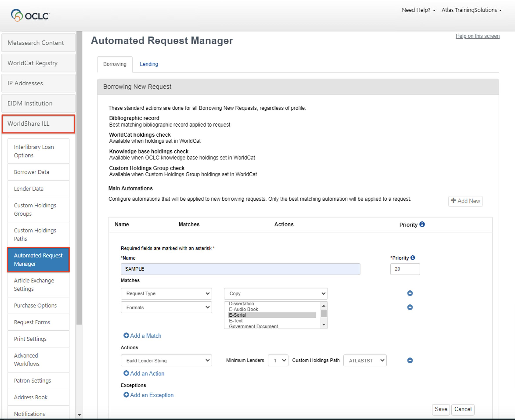Click the Name input field containing SAMPLE
Image resolution: width=515 pixels, height=420 pixels.
pos(240,269)
